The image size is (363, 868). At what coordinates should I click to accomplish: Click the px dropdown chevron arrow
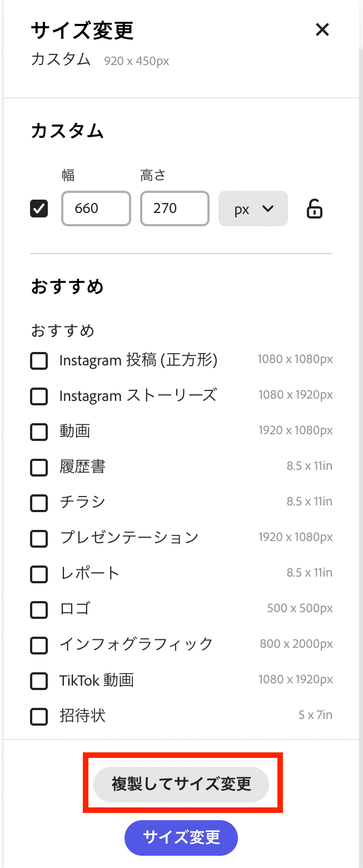(268, 209)
